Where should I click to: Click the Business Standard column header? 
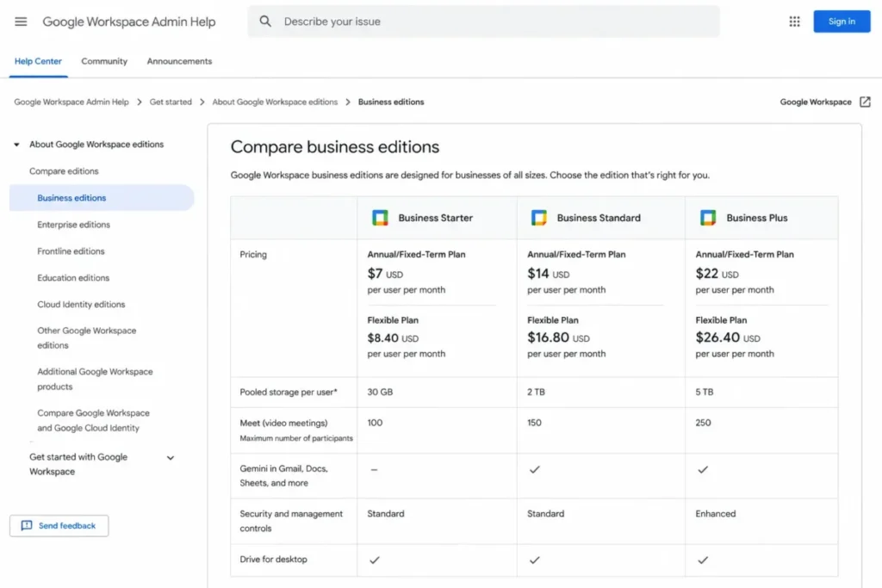tap(599, 218)
